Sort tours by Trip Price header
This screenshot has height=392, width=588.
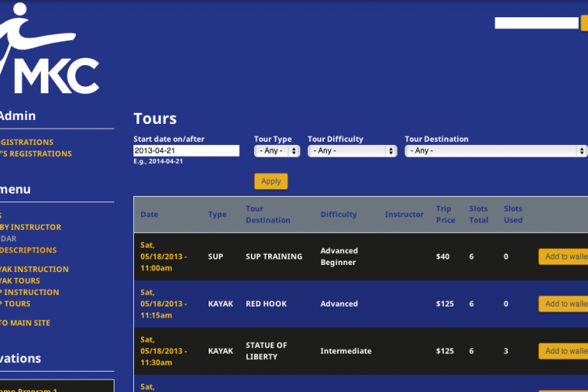click(445, 214)
